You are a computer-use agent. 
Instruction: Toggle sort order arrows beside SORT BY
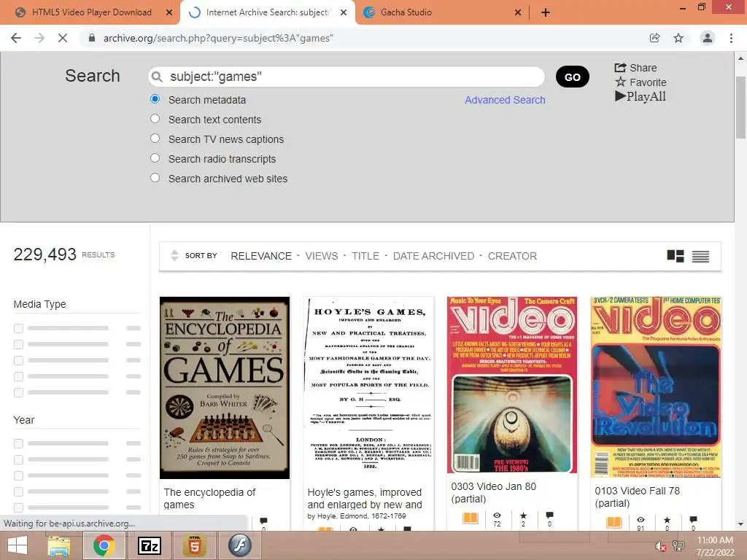[x=174, y=256]
